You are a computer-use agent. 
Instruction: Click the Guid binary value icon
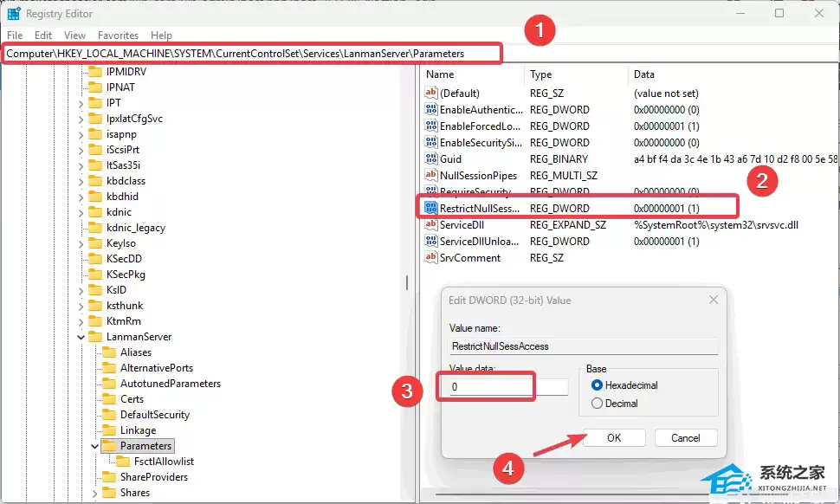pos(431,159)
